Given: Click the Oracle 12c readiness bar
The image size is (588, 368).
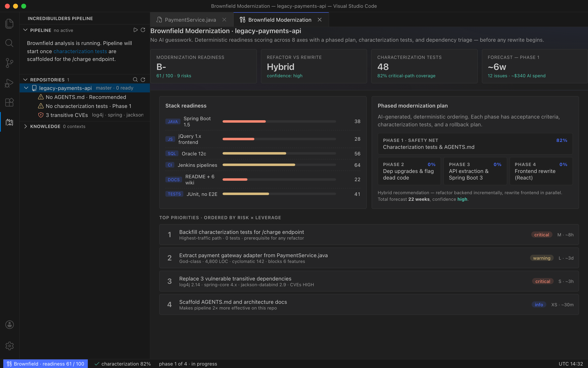Looking at the screenshot, I should pyautogui.click(x=279, y=153).
